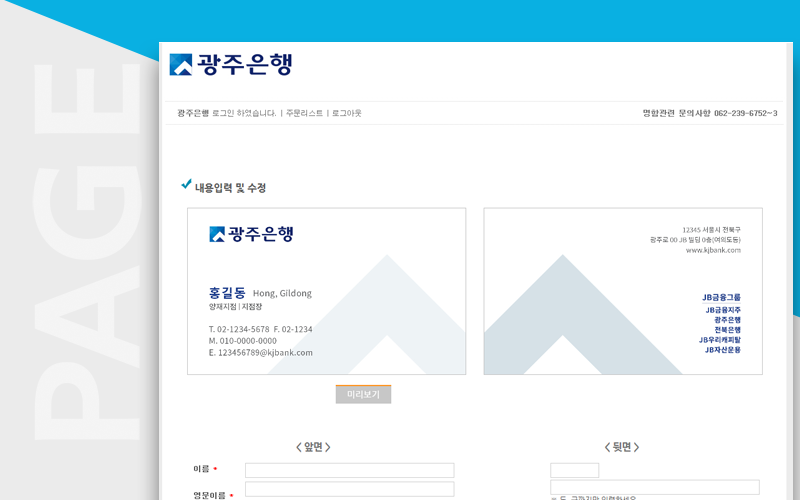The height and width of the screenshot is (500, 800).
Task: Click the 로그아웃 link
Action: coord(346,113)
